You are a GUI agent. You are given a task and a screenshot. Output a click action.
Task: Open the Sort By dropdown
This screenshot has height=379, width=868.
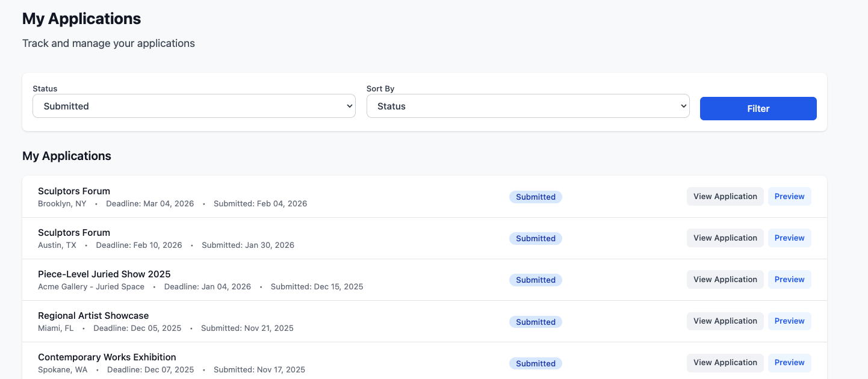pyautogui.click(x=528, y=106)
